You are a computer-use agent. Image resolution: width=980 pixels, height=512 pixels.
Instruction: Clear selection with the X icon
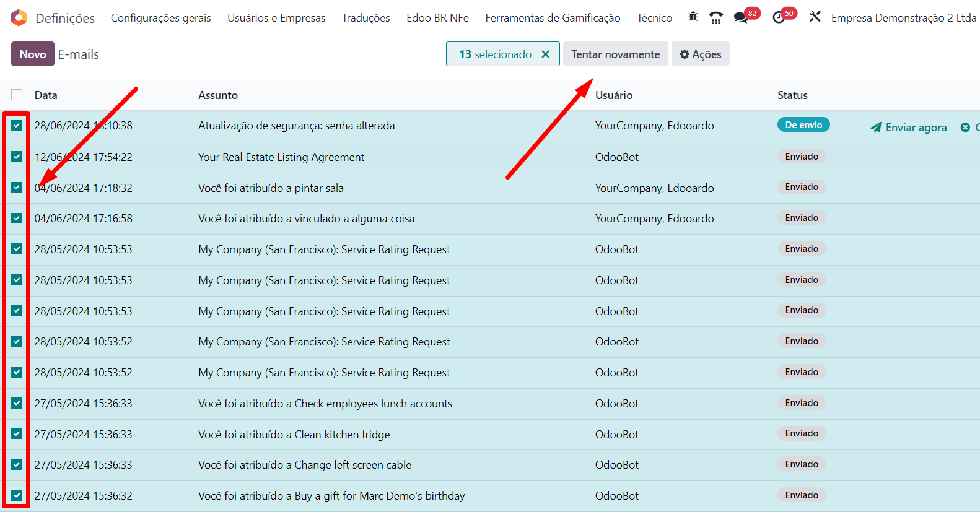click(545, 54)
